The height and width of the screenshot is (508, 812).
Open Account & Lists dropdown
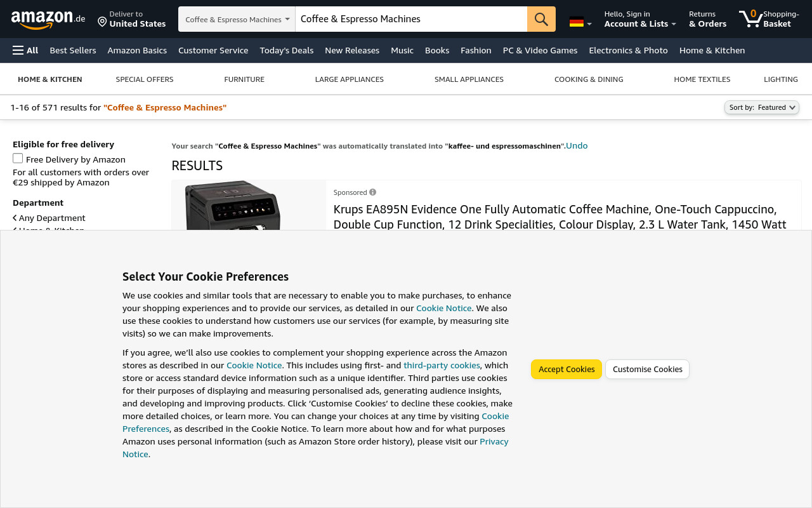click(x=639, y=19)
